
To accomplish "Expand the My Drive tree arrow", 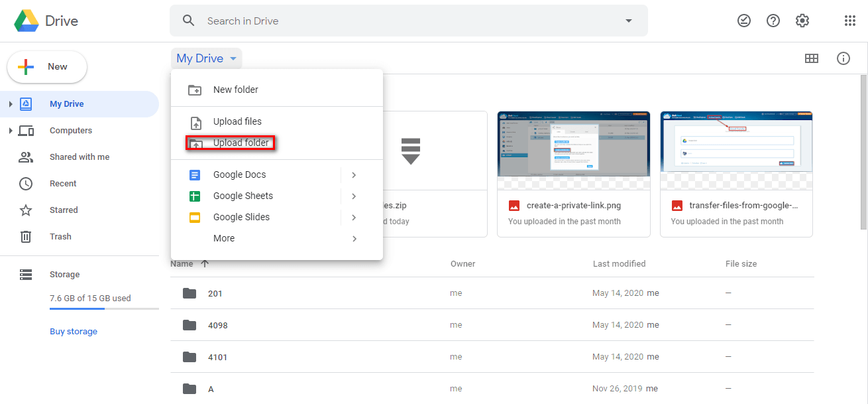I will (x=11, y=104).
